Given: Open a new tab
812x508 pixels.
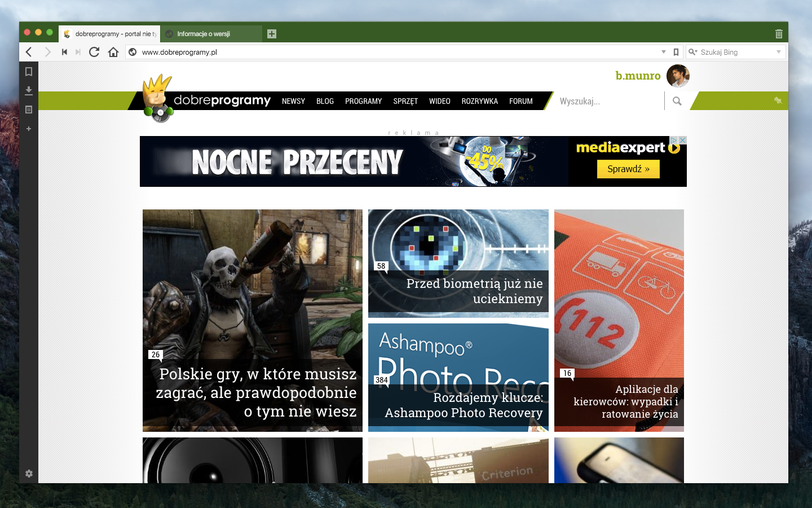Looking at the screenshot, I should 272,34.
